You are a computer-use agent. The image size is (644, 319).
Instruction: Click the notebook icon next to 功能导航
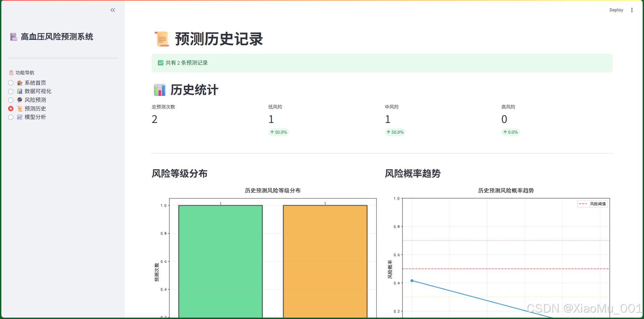[11, 72]
